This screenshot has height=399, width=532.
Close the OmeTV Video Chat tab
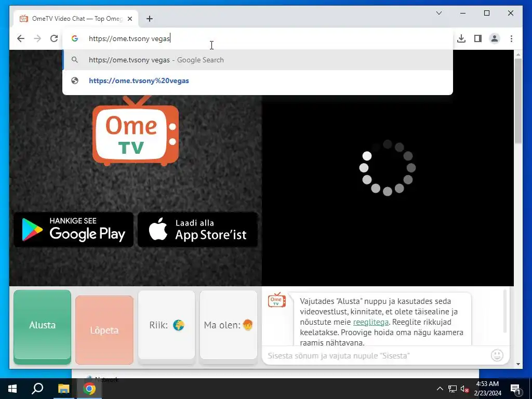click(129, 19)
